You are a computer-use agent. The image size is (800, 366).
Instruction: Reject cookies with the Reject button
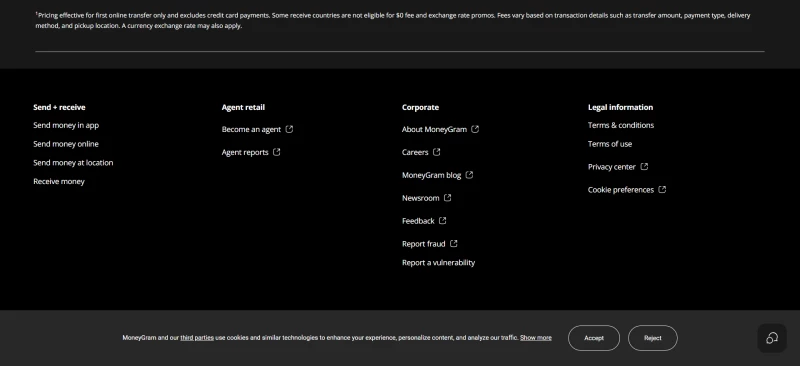653,338
